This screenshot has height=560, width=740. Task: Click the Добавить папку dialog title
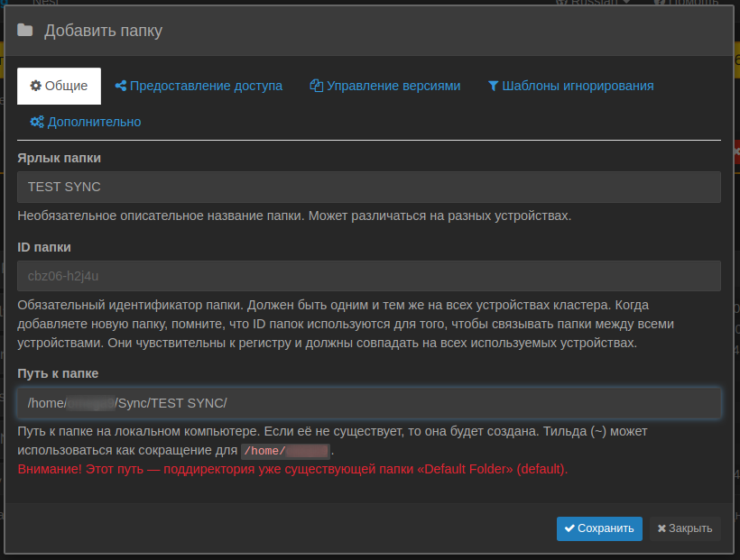point(104,31)
